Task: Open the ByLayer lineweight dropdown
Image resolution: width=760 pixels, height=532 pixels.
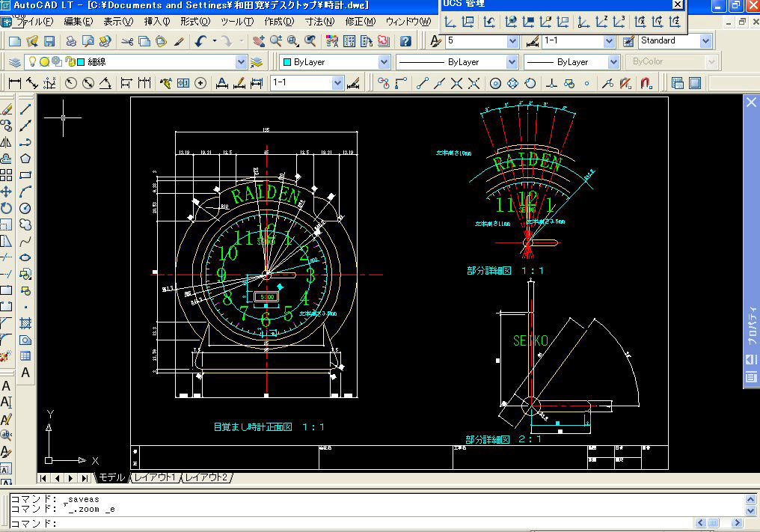Action: pos(613,62)
